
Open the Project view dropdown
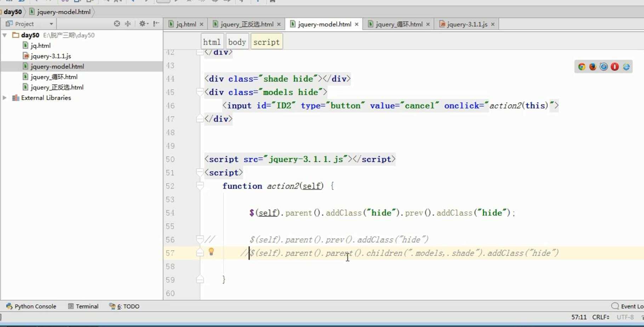(51, 24)
